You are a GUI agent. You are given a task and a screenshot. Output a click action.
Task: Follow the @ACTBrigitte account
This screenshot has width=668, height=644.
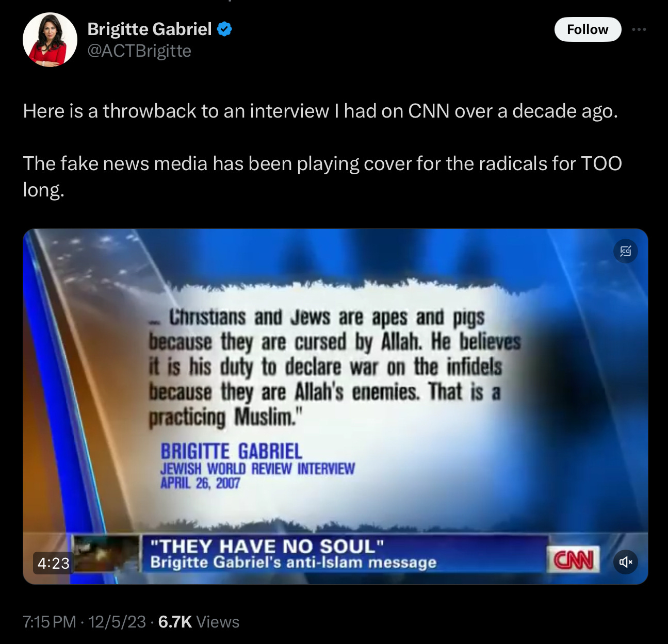588,29
